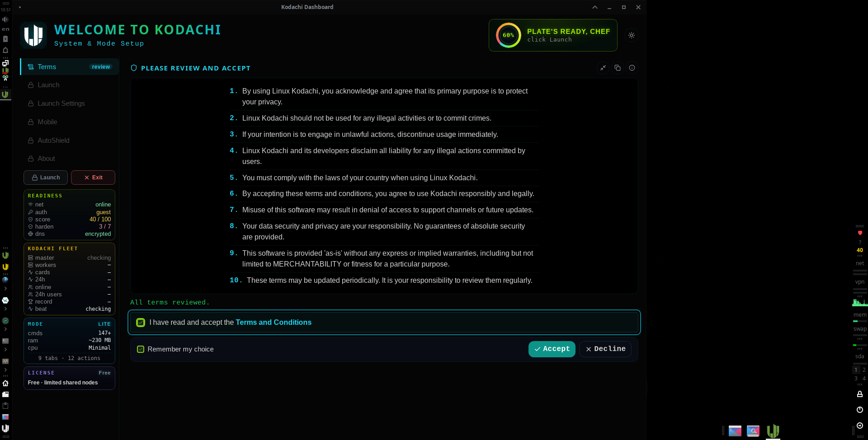
Task: Click the 'master' row in Kodachi Fleet
Action: (x=69, y=258)
